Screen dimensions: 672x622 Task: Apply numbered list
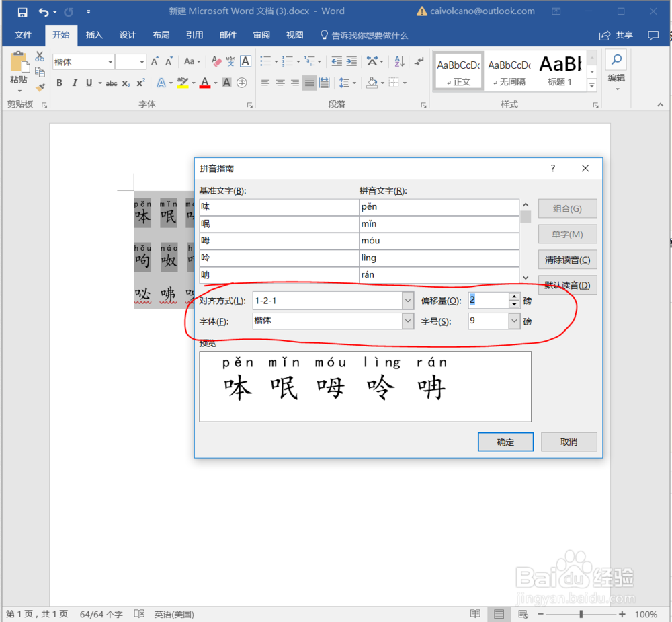click(288, 61)
